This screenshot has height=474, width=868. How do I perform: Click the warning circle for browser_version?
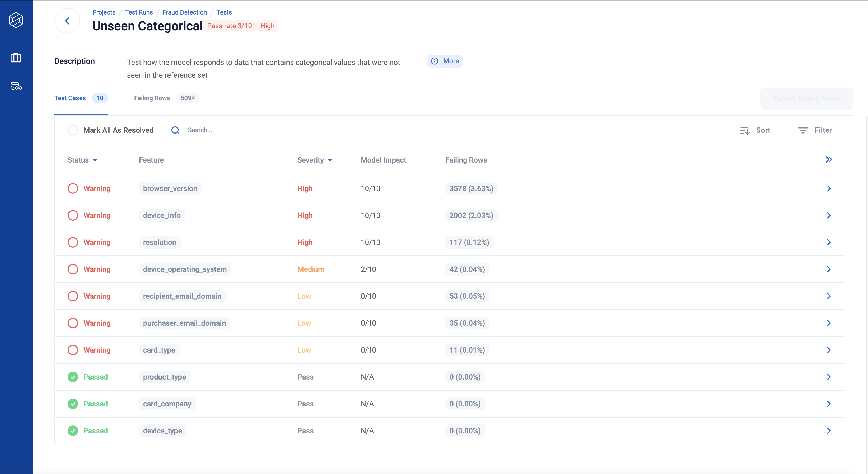click(x=73, y=188)
